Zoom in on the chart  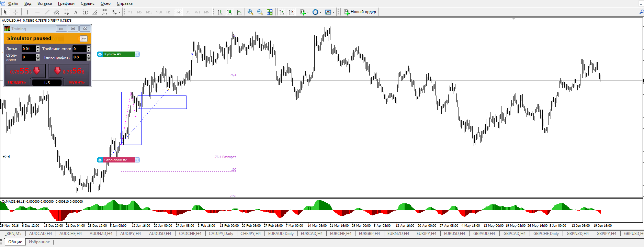(x=250, y=12)
